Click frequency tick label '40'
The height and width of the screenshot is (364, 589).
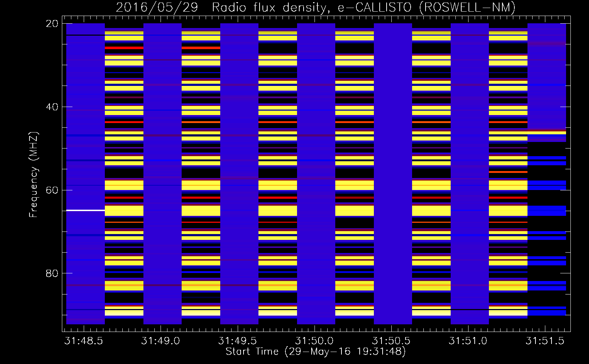[52, 107]
